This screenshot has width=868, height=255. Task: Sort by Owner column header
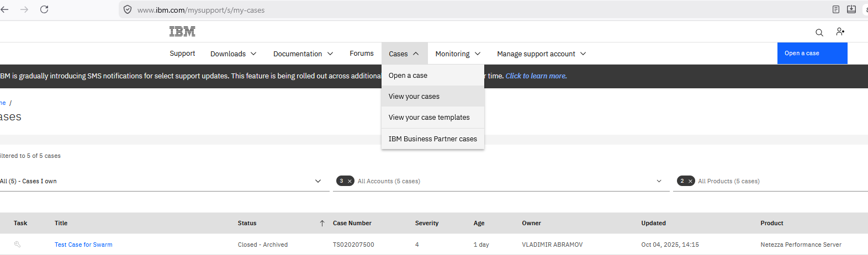(532, 223)
